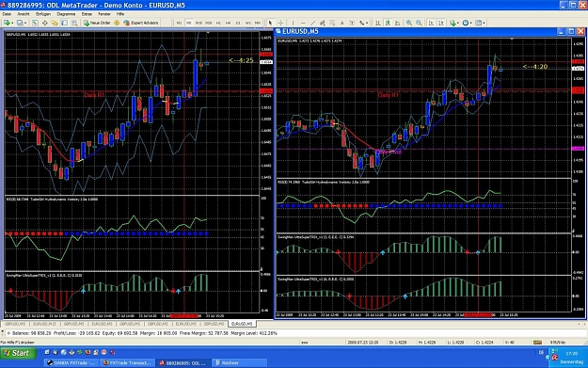Show the Market Watch panel icon
The image size is (588, 368).
pyautogui.click(x=35, y=23)
